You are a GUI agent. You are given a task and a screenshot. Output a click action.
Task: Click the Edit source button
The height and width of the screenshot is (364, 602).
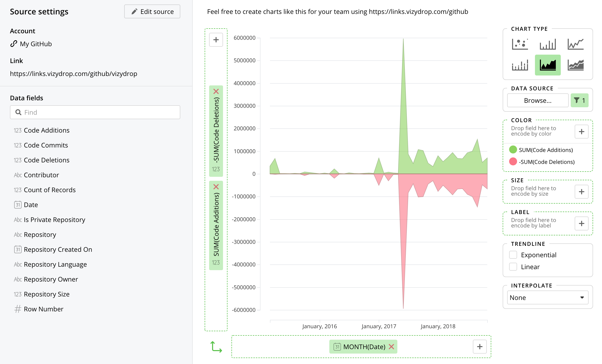coord(152,11)
